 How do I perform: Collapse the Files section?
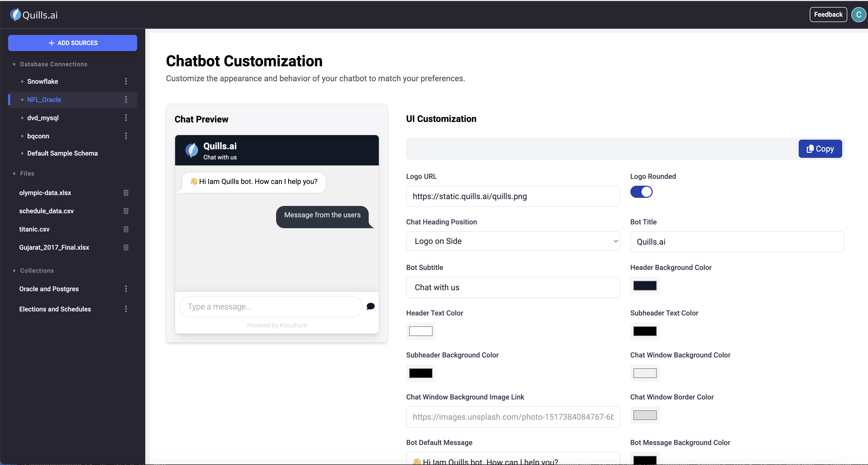pyautogui.click(x=14, y=174)
